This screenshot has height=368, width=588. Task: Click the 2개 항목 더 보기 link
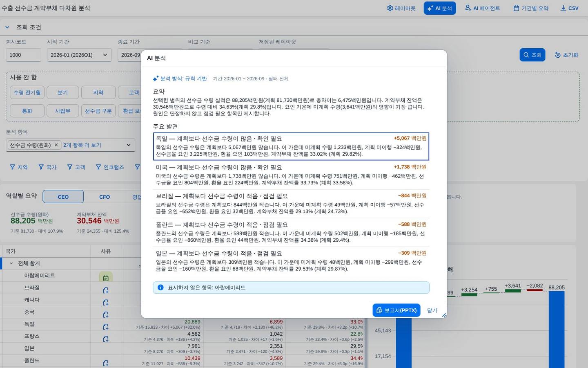82,145
